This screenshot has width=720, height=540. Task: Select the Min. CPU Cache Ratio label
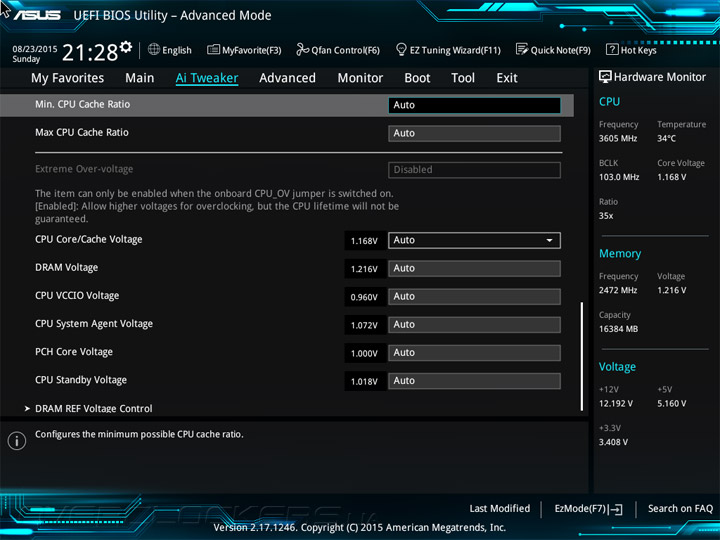(x=83, y=104)
